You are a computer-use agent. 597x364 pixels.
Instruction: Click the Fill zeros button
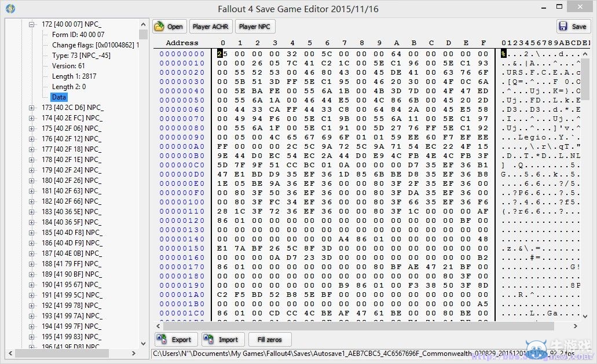coord(270,340)
